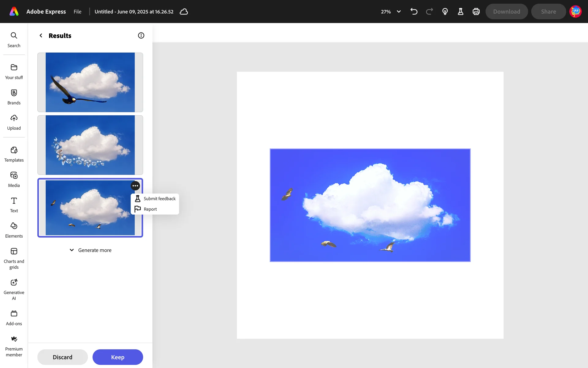Viewport: 588px width, 368px height.
Task: Go back using Results chevron
Action: pos(41,36)
